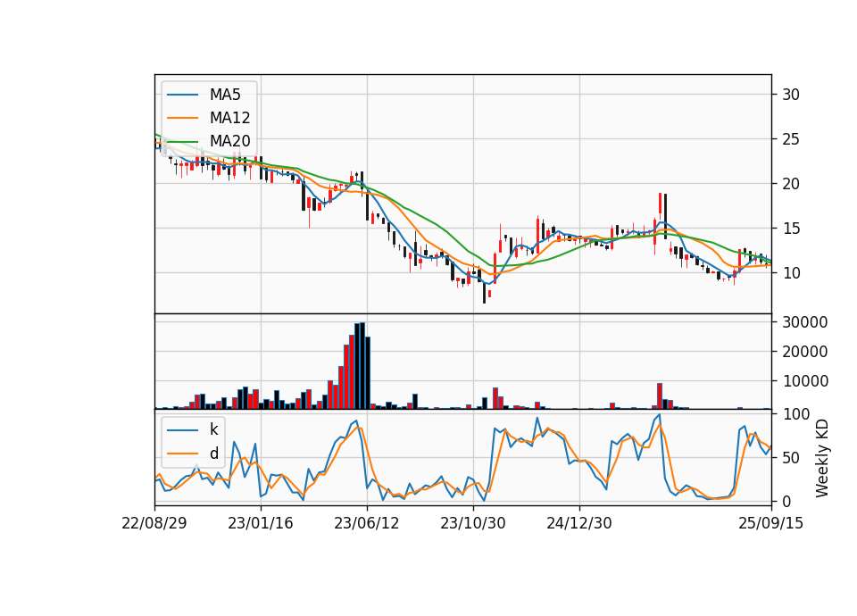Click the green MA20 legend line sample
The image size is (857, 616).
point(182,141)
